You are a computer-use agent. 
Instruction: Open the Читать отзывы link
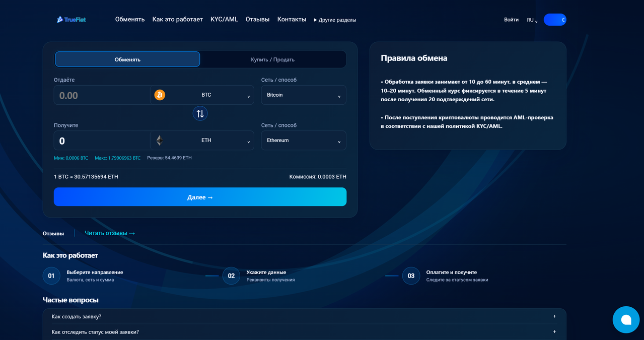tap(110, 233)
